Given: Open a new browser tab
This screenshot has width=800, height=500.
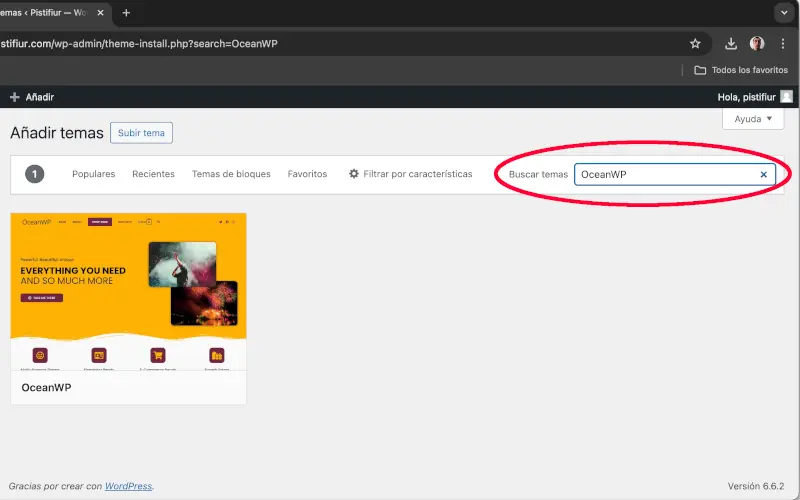Looking at the screenshot, I should tap(126, 13).
